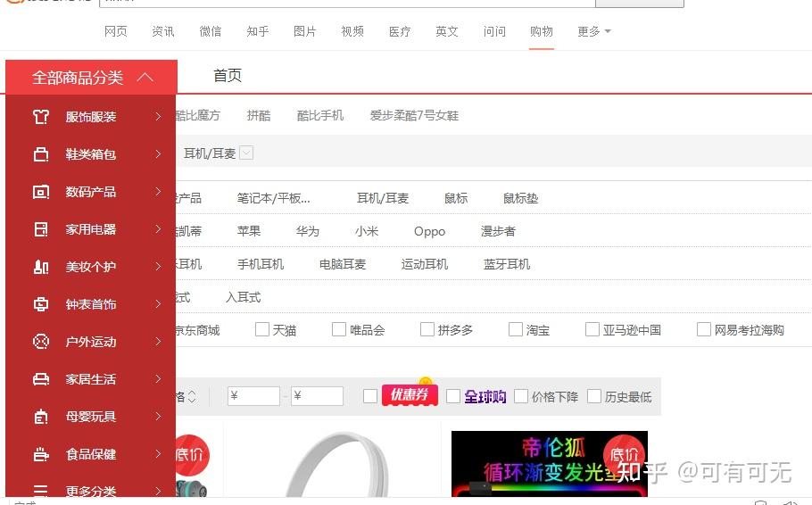The height and width of the screenshot is (505, 812).
Task: Select the 蓝牙耳机 type filter
Action: pyautogui.click(x=507, y=264)
